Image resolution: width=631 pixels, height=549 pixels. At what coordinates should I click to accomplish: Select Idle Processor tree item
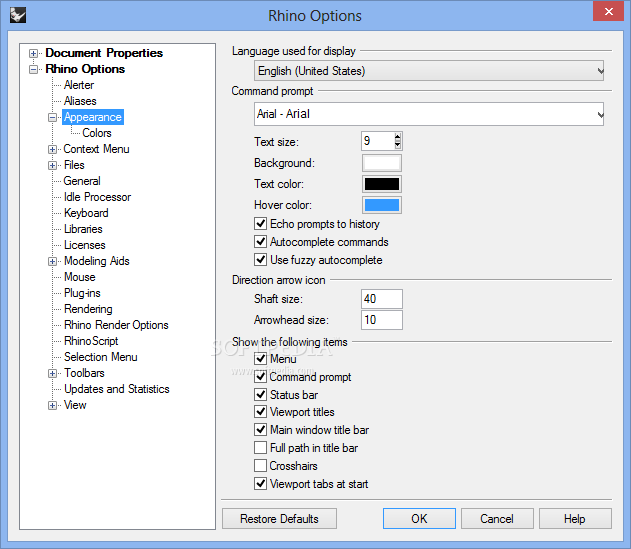tap(97, 197)
